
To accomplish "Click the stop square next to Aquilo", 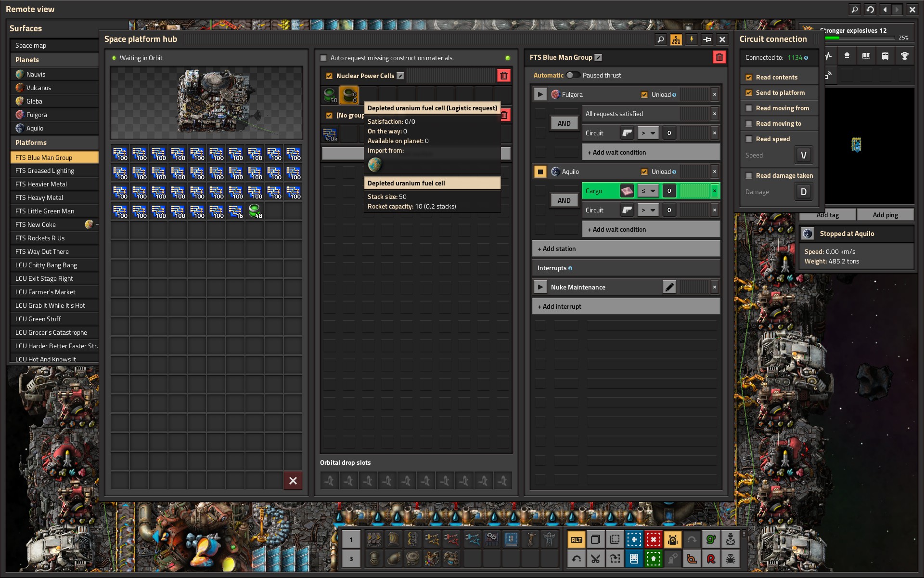I will click(540, 171).
